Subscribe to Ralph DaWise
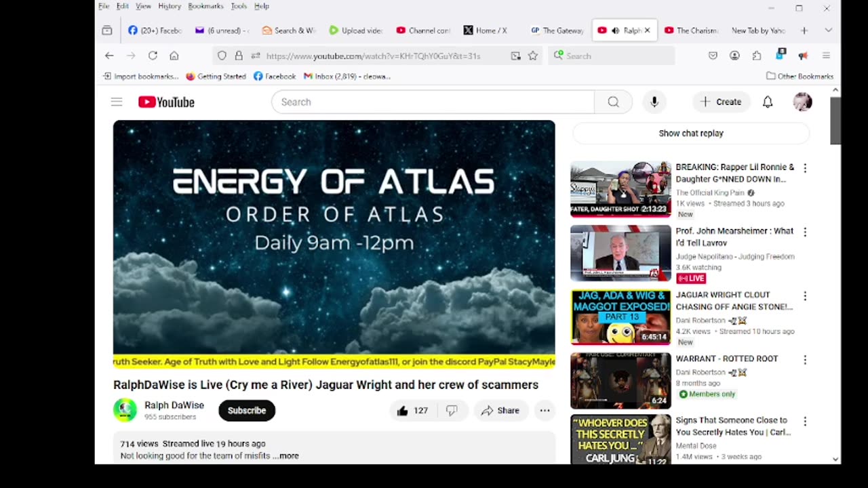Image resolution: width=868 pixels, height=488 pixels. coord(247,411)
